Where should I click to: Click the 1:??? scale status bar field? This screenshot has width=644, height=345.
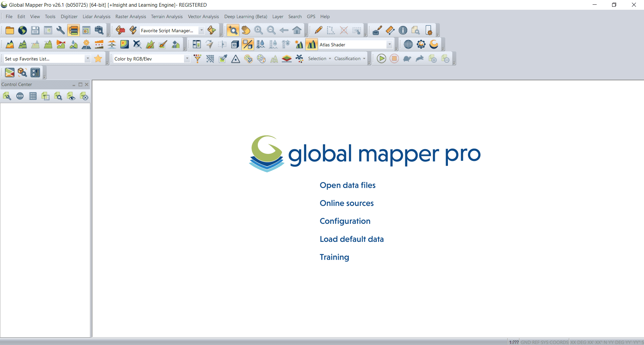pyautogui.click(x=513, y=342)
